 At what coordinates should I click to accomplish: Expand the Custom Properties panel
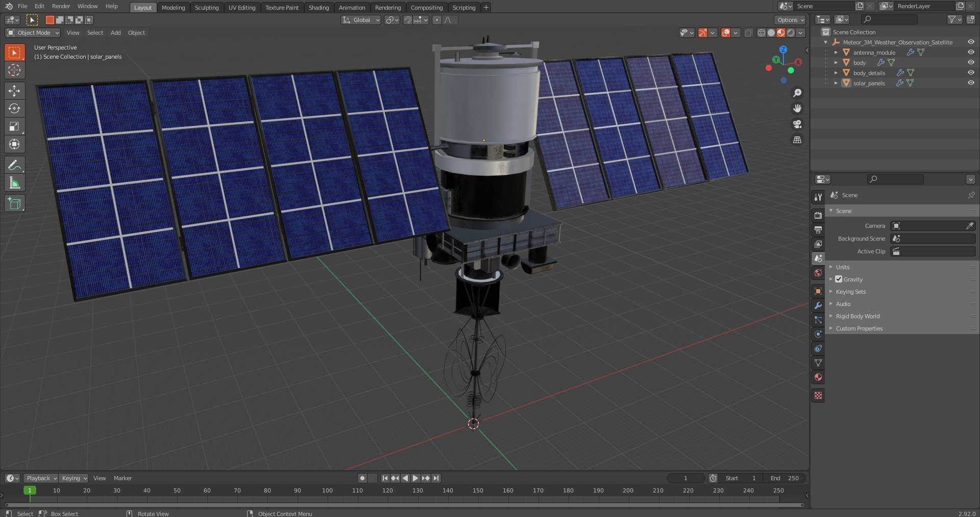(x=859, y=328)
